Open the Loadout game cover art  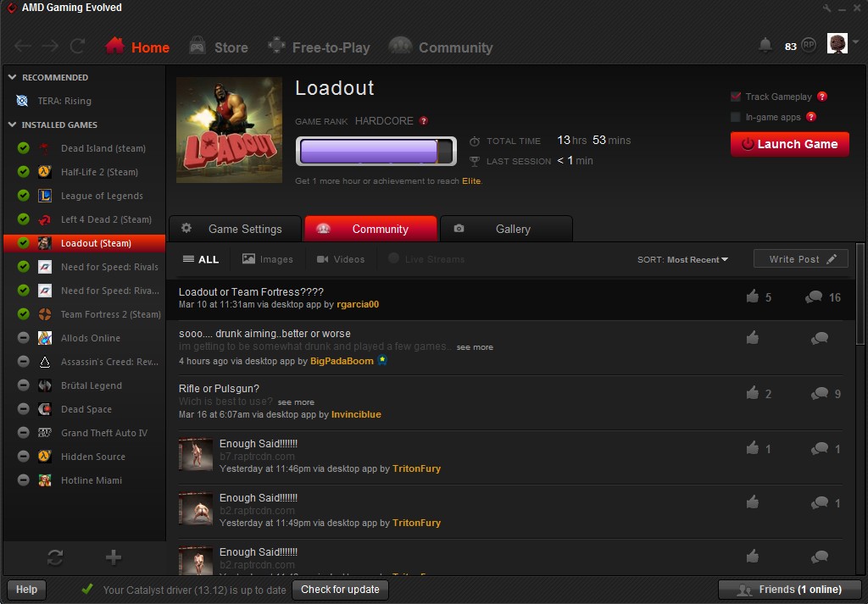pyautogui.click(x=229, y=130)
